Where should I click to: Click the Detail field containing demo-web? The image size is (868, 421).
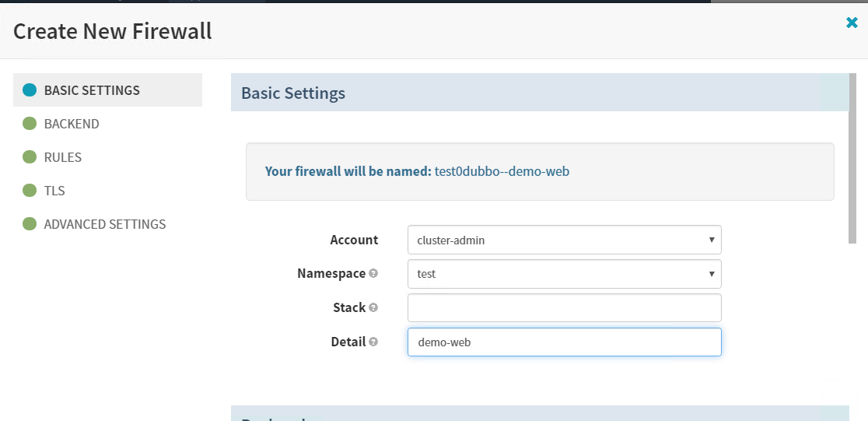click(x=564, y=342)
